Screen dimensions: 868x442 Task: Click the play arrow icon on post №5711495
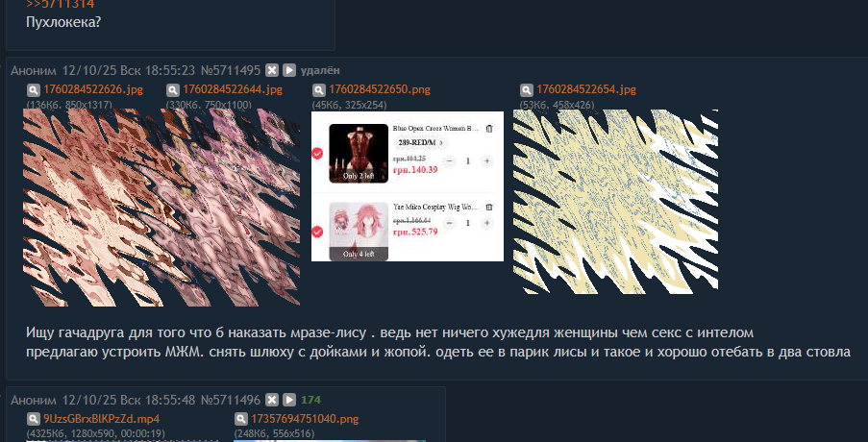click(x=289, y=70)
